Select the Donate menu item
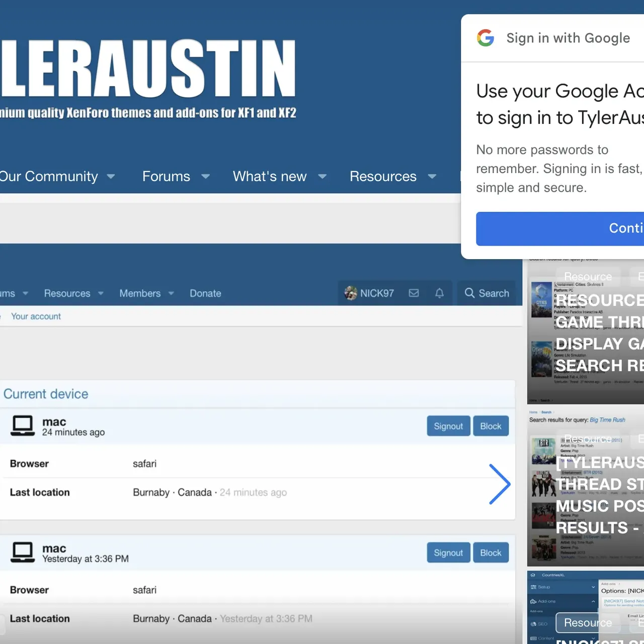The width and height of the screenshot is (644, 644). click(x=205, y=293)
